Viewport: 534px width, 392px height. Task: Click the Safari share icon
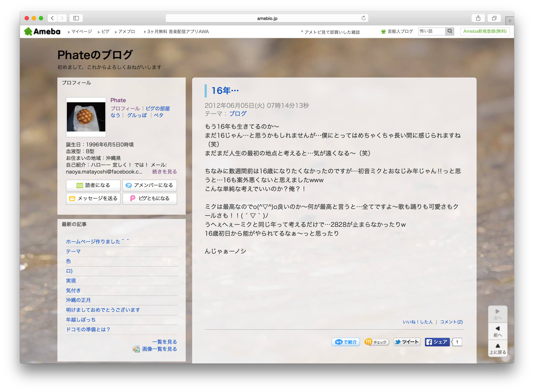[x=478, y=18]
